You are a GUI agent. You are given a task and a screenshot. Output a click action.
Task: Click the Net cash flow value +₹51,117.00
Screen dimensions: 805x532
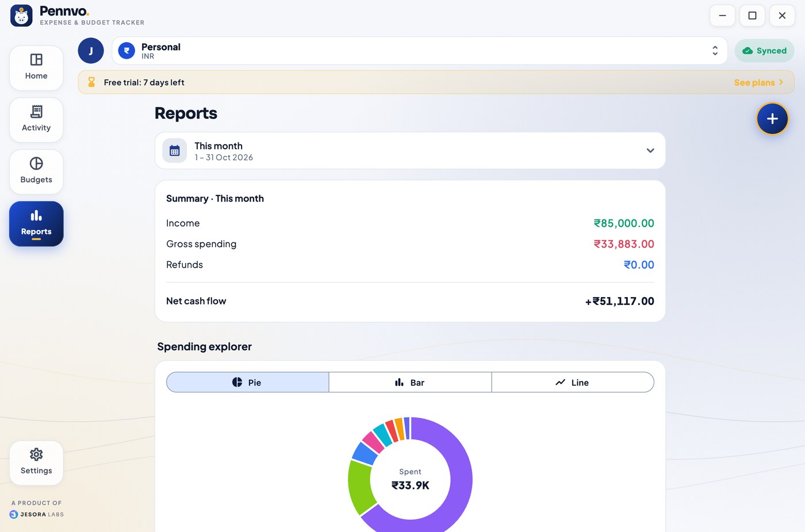click(619, 301)
